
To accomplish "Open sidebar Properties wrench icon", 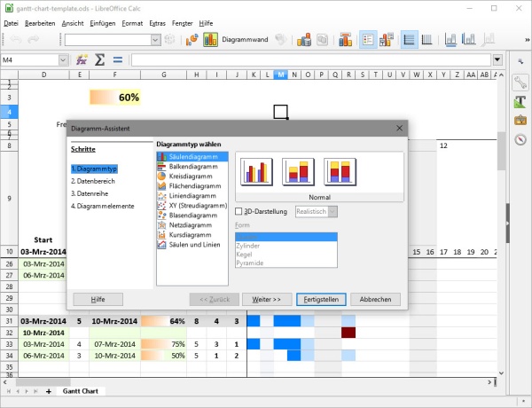I will pos(520,82).
